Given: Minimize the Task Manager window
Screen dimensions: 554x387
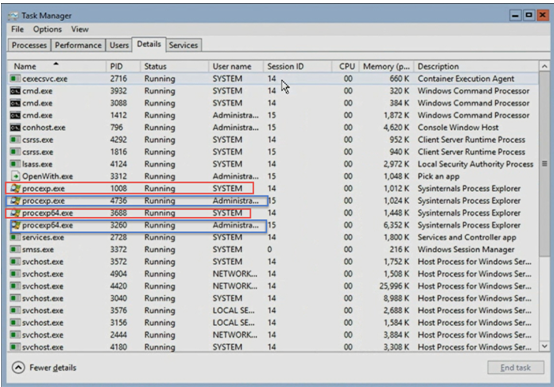Looking at the screenshot, I should click(515, 16).
